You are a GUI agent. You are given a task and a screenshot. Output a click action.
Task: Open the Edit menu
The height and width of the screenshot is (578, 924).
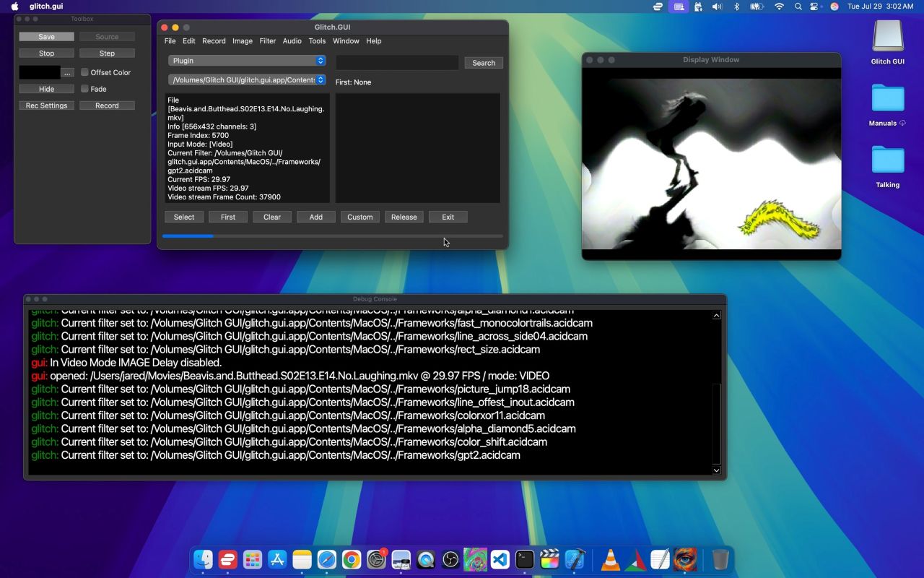click(189, 41)
